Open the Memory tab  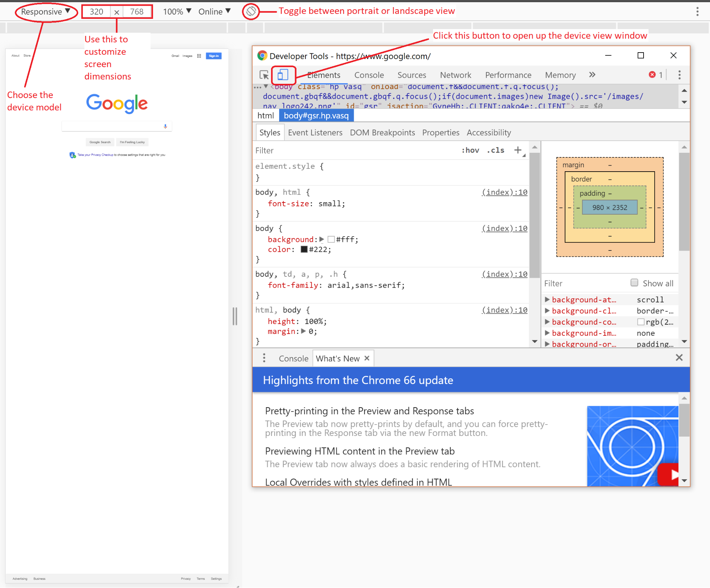tap(560, 75)
